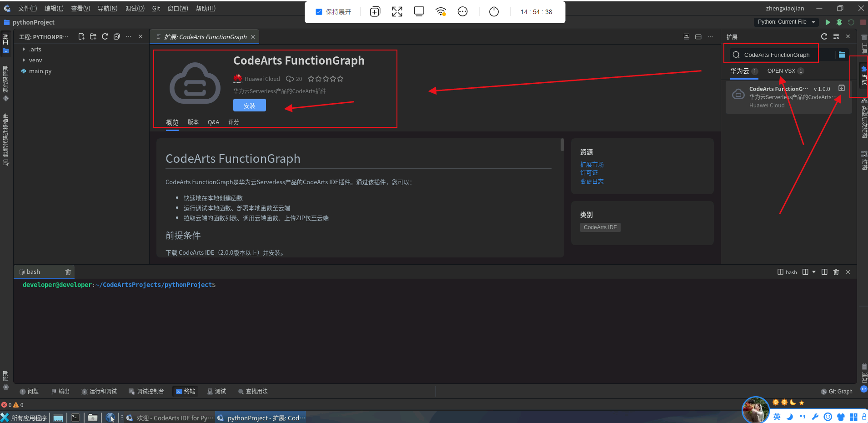Open the 窗口(W) menu
Viewport: 868px width, 423px height.
(x=177, y=9)
